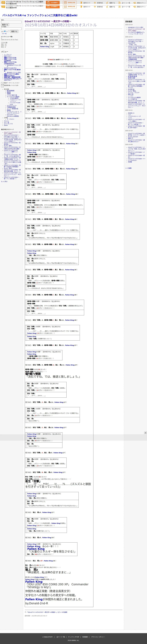Expand the 関連資料集-バトロイ以外 plus box
The height and width of the screenshot is (644, 147).
(2, 86)
